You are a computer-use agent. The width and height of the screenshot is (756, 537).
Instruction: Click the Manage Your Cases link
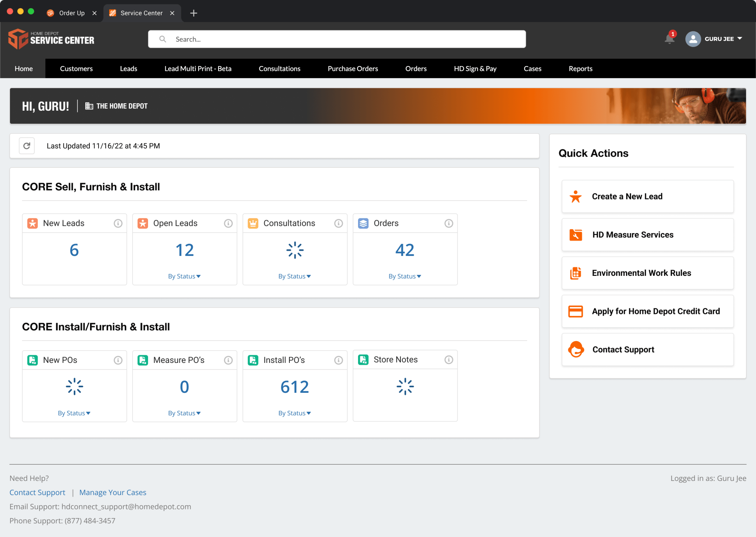pyautogui.click(x=113, y=492)
